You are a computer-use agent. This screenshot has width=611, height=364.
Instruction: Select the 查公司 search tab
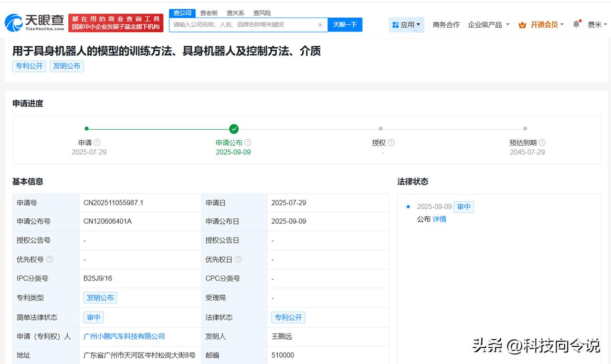[x=182, y=13]
